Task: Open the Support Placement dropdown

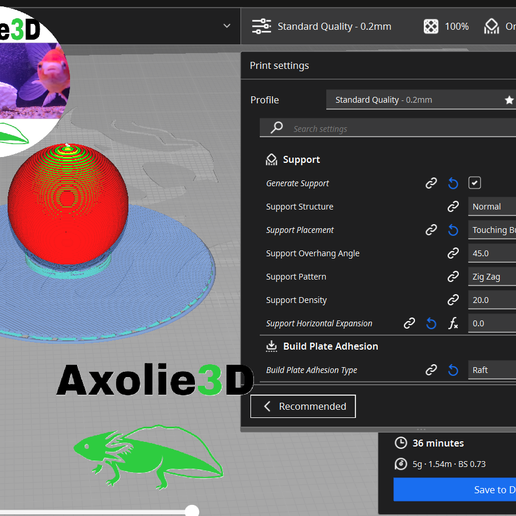Action: (x=492, y=230)
